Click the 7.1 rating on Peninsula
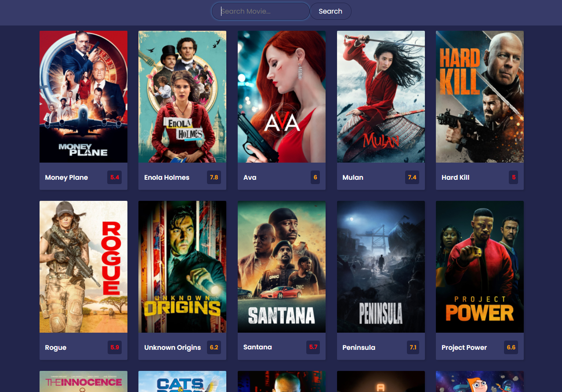This screenshot has height=392, width=562. click(x=413, y=348)
